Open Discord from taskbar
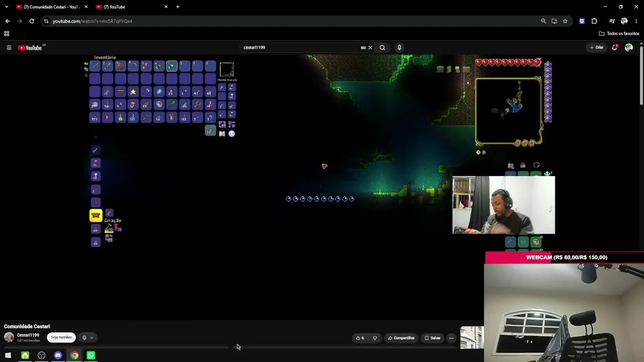644x362 pixels. [x=58, y=355]
